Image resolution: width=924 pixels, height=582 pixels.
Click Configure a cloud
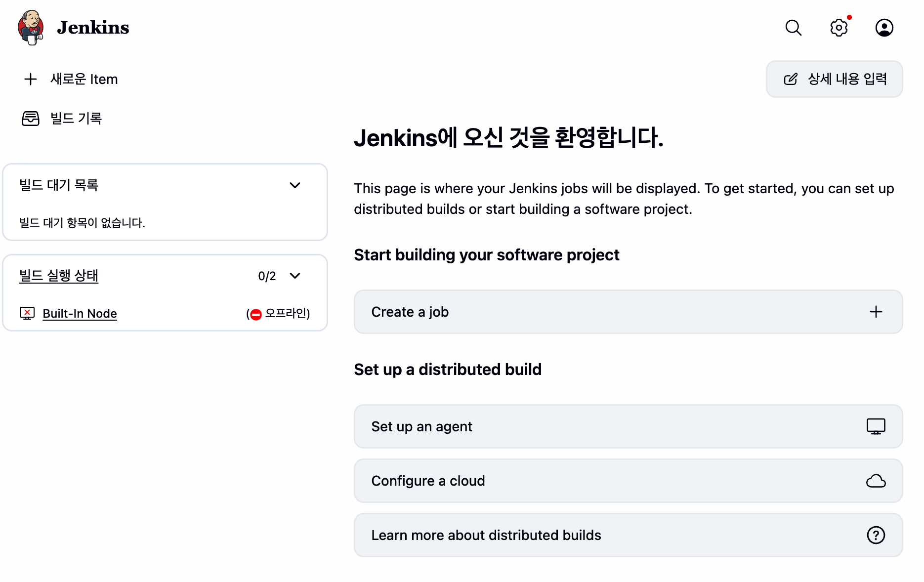tap(629, 481)
